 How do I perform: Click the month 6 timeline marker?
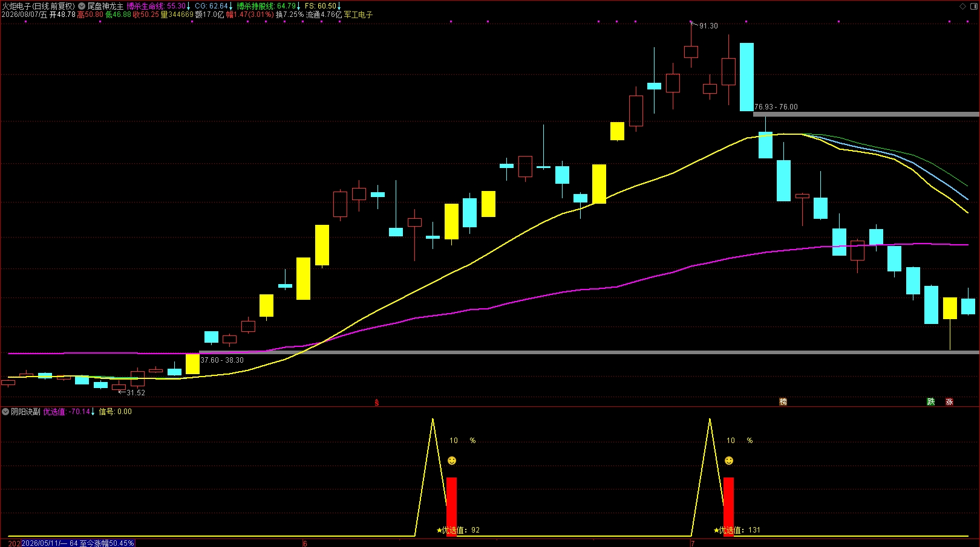click(305, 543)
